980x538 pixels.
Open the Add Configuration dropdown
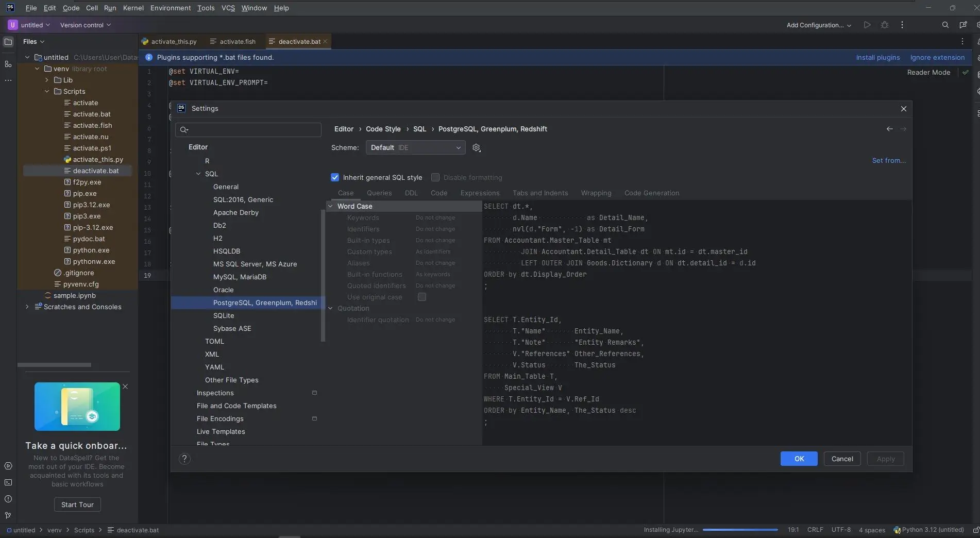(819, 25)
